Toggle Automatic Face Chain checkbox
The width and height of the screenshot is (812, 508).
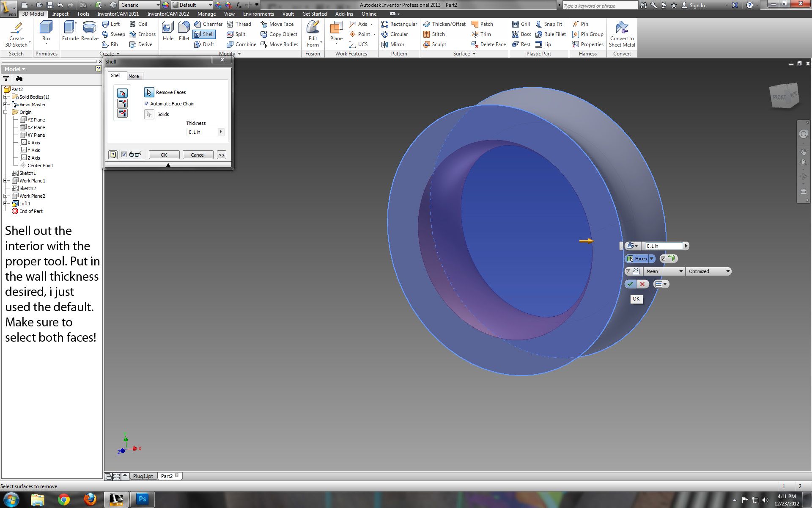[147, 104]
